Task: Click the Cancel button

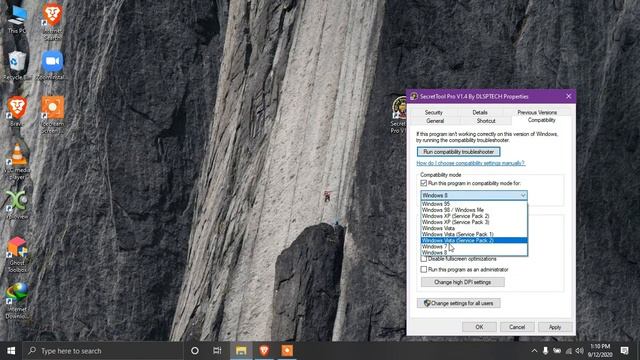Action: pyautogui.click(x=517, y=327)
